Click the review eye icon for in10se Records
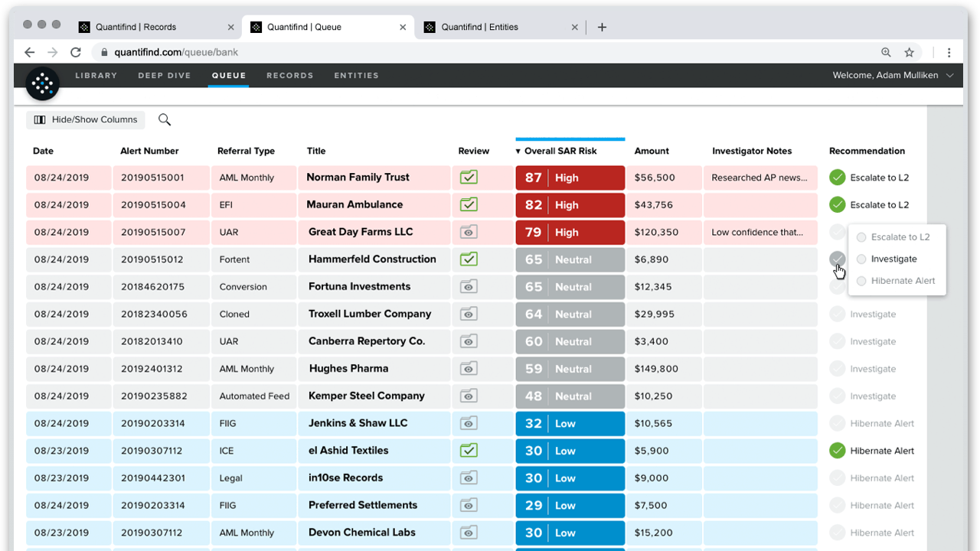980x551 pixels. (469, 478)
